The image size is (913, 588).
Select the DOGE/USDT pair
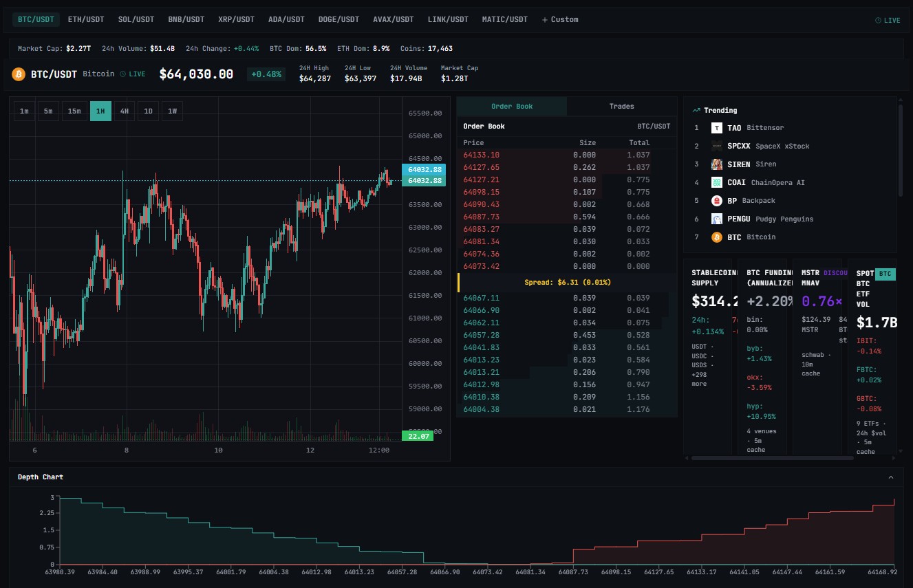(x=339, y=19)
